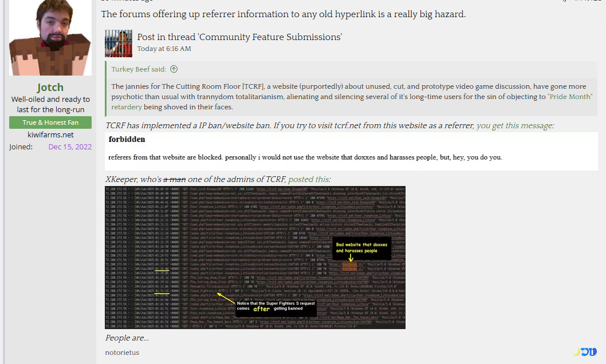Follow the "Pride Month" retardery link
Viewport: 606px width, 364px height.
pos(570,97)
